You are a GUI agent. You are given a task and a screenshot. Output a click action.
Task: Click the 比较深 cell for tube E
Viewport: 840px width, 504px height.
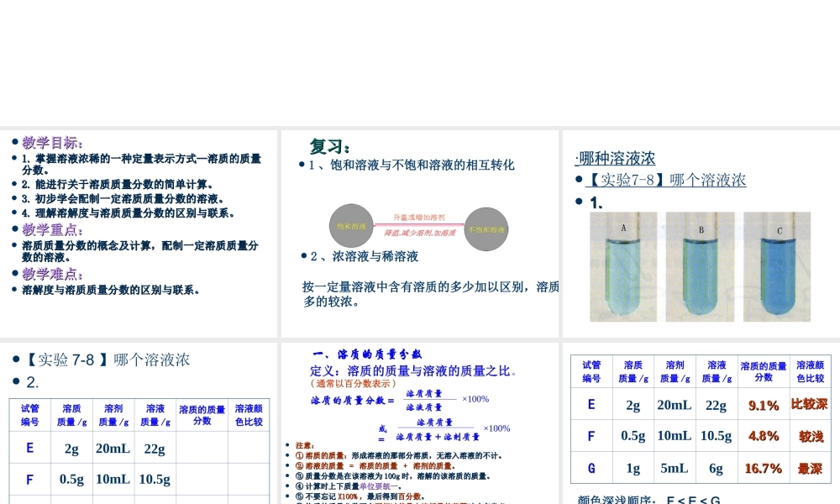click(x=809, y=404)
